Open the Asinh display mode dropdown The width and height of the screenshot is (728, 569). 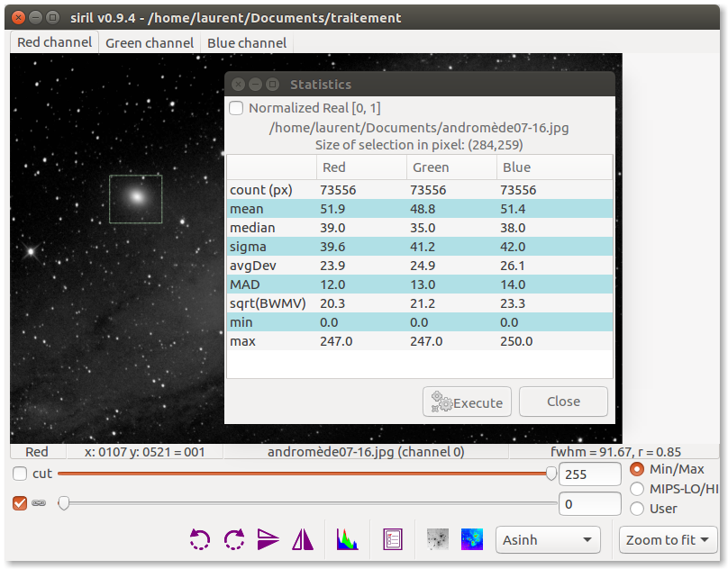[548, 540]
